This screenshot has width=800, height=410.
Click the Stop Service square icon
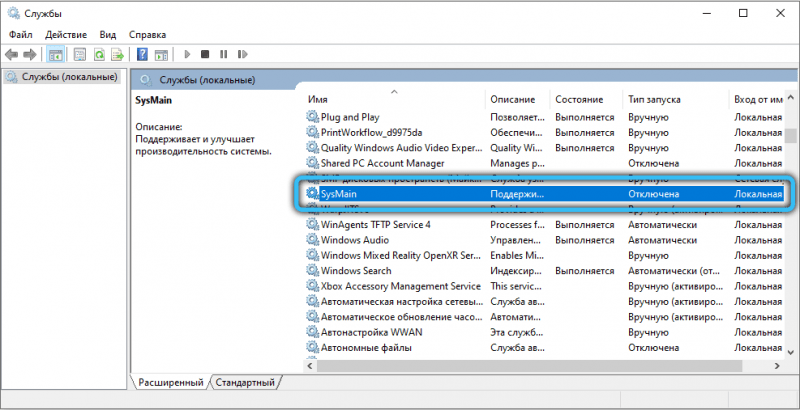point(205,54)
